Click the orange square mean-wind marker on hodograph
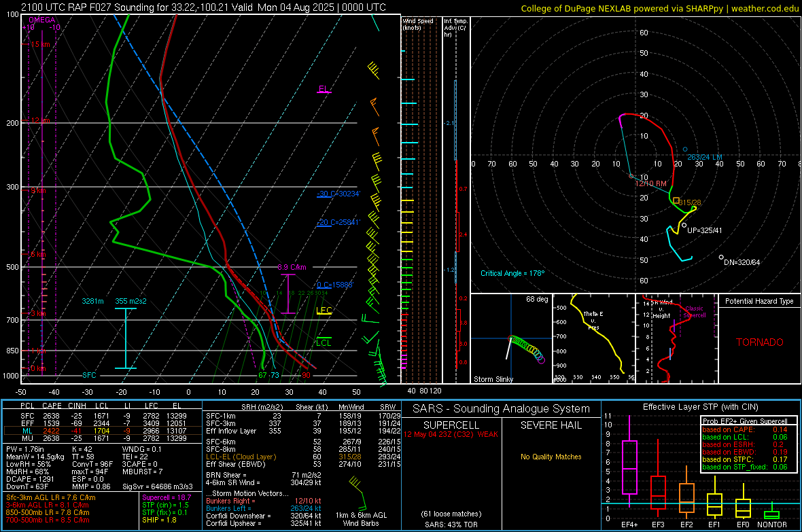The image size is (802, 532). (x=676, y=201)
